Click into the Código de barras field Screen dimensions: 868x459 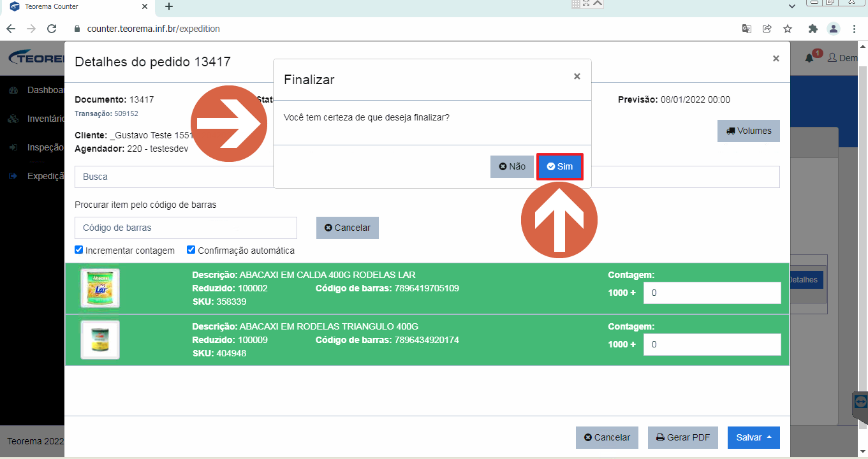[x=186, y=228]
